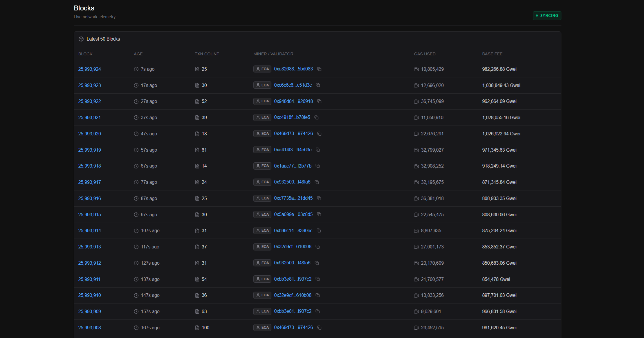Click cube icon next to Latest 50 Blocks
644x338 pixels.
81,39
